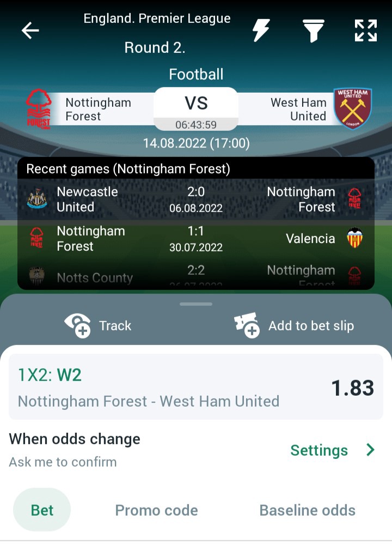Tap the Add to bet slip label
The width and height of the screenshot is (392, 544).
coord(311,325)
